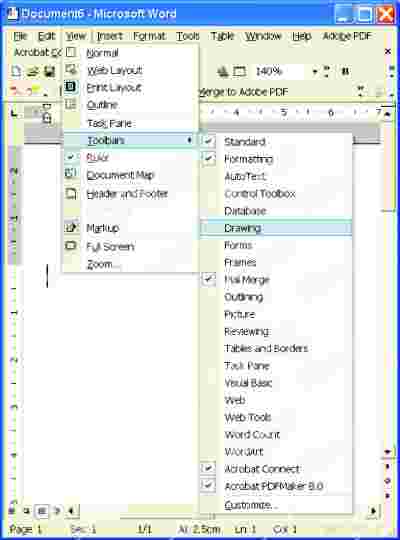Viewport: 400px width, 540px height.
Task: Open Header and Footer
Action: 131,194
